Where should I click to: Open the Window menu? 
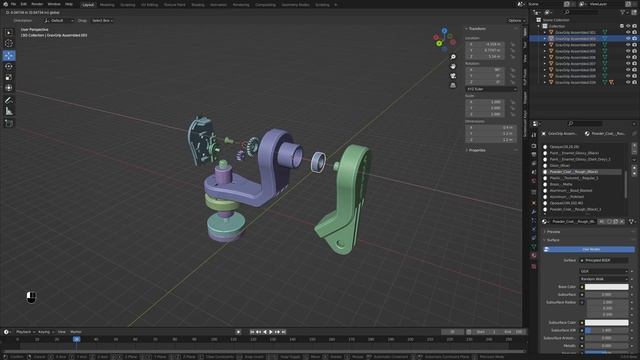(54, 4)
